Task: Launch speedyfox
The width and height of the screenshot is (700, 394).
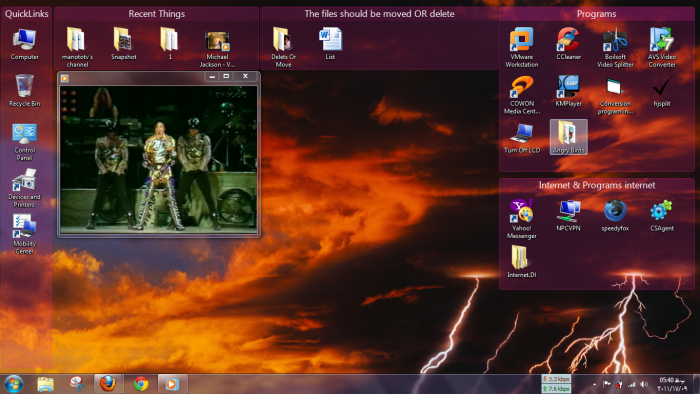Action: [615, 216]
